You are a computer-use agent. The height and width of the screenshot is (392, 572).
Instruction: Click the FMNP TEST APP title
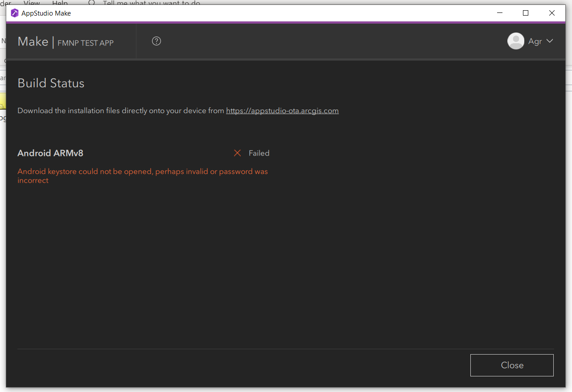pos(86,43)
